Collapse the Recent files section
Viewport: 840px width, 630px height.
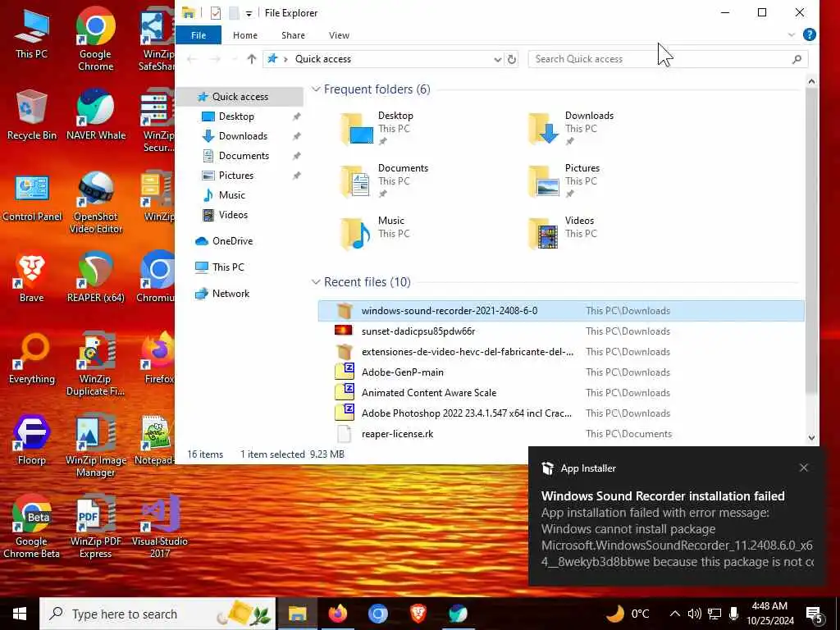pyautogui.click(x=316, y=282)
